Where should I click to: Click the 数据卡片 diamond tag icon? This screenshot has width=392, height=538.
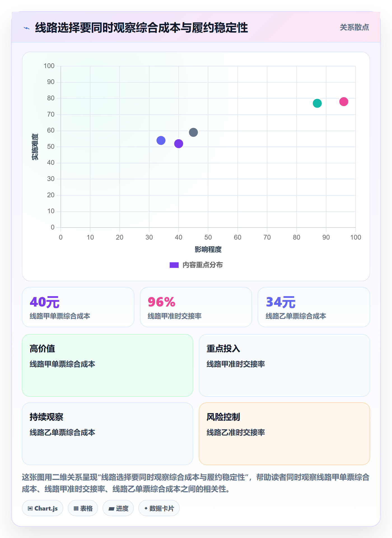click(x=146, y=508)
